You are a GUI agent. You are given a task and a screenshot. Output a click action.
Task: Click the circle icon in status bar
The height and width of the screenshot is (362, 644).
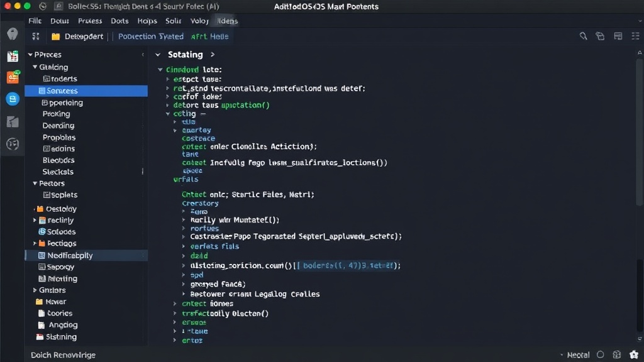[x=601, y=354]
